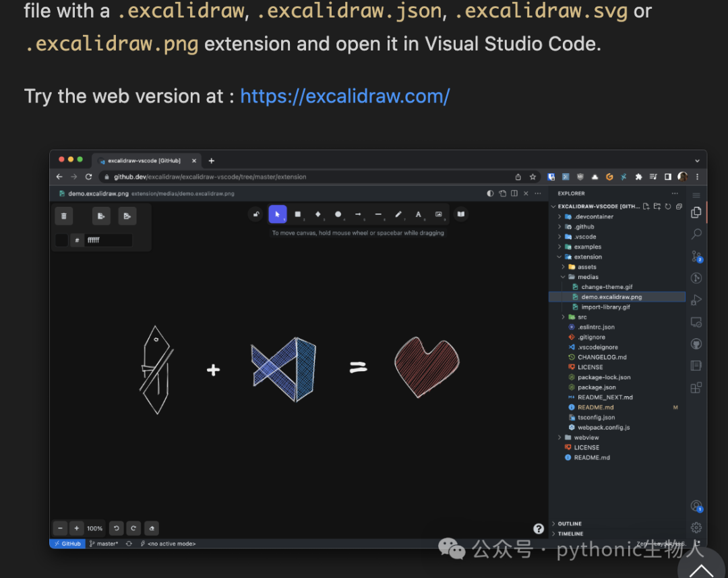
Task: Click the undo button
Action: coord(117,528)
